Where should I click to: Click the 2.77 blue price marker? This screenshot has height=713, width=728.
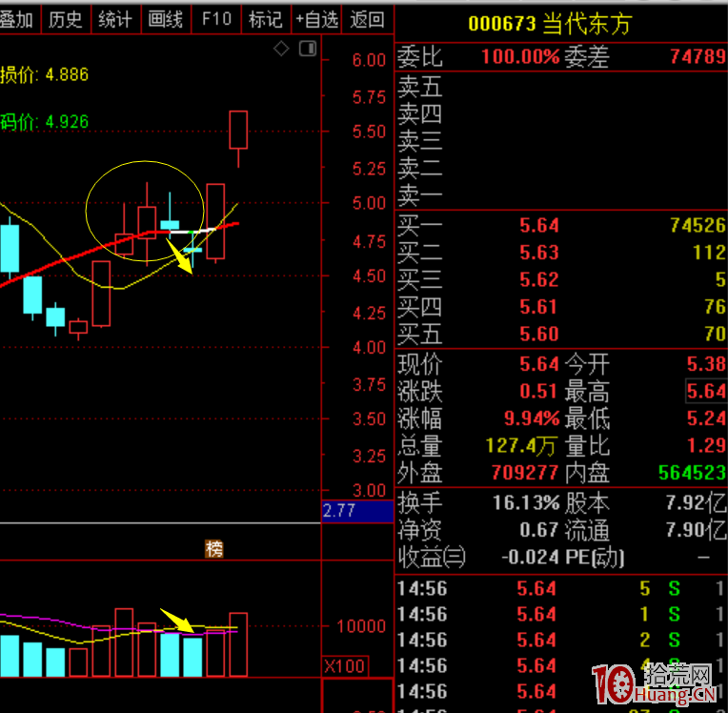pyautogui.click(x=357, y=511)
